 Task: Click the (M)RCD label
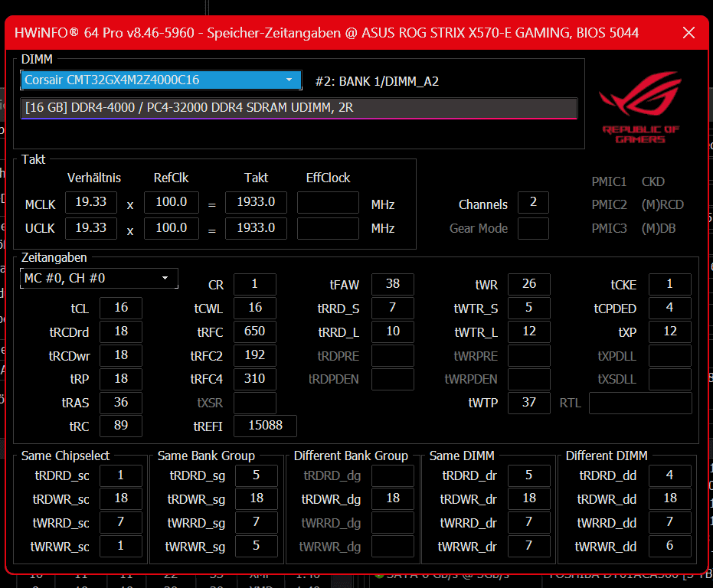point(662,205)
